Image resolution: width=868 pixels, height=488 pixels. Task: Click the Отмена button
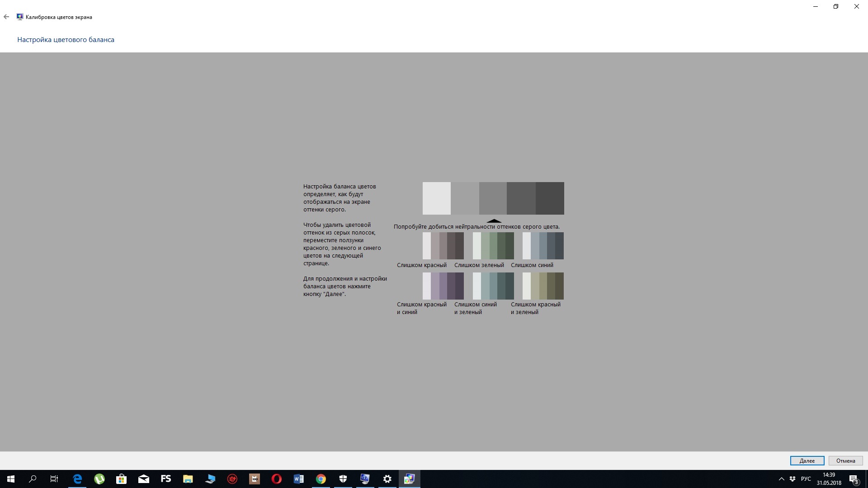845,460
